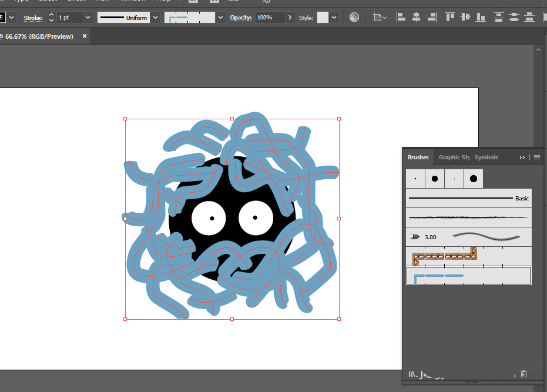Click Vertical Distribute Center icon
This screenshot has height=392, width=547.
tap(514, 17)
